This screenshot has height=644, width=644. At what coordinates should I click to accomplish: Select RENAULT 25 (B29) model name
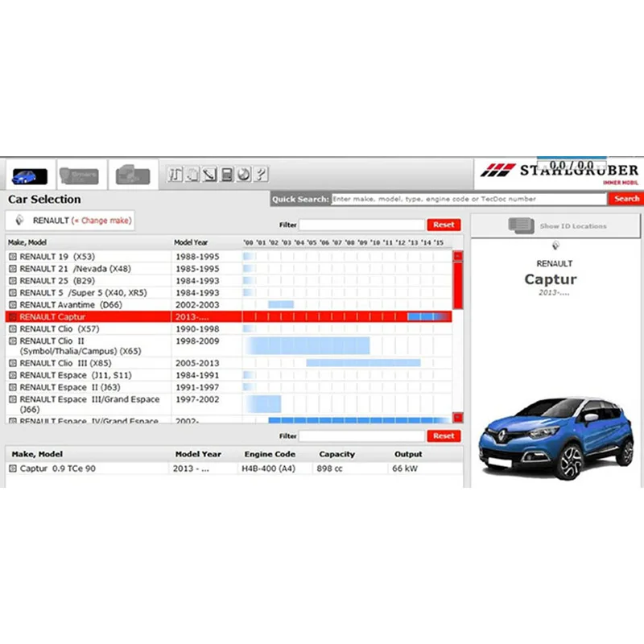pos(57,281)
